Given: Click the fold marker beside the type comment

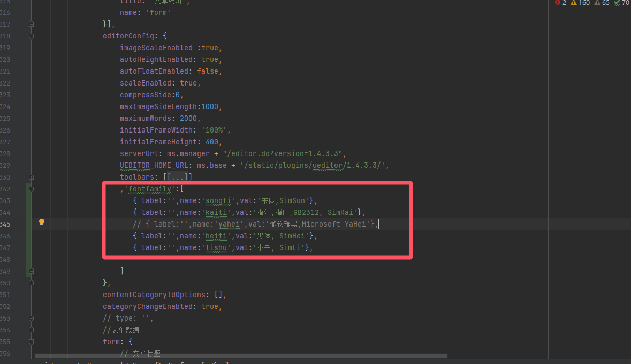Looking at the screenshot, I should pyautogui.click(x=32, y=318).
